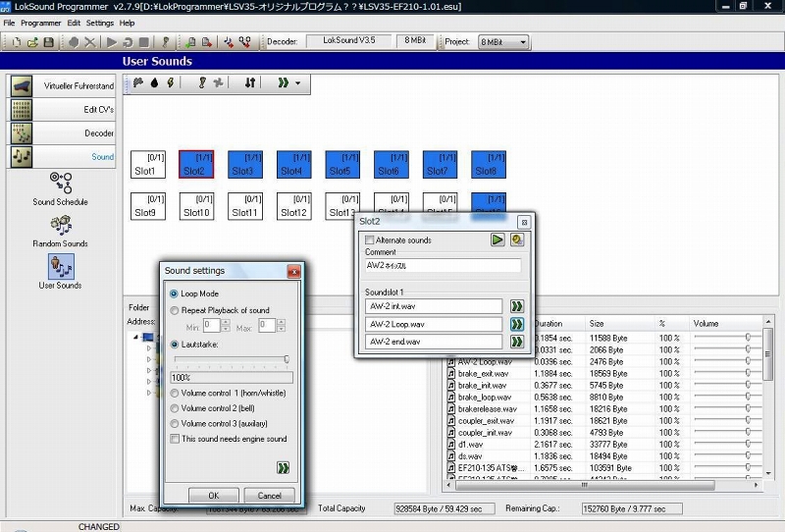
Task: Select Volume control 2 (bell)
Action: pyautogui.click(x=175, y=408)
